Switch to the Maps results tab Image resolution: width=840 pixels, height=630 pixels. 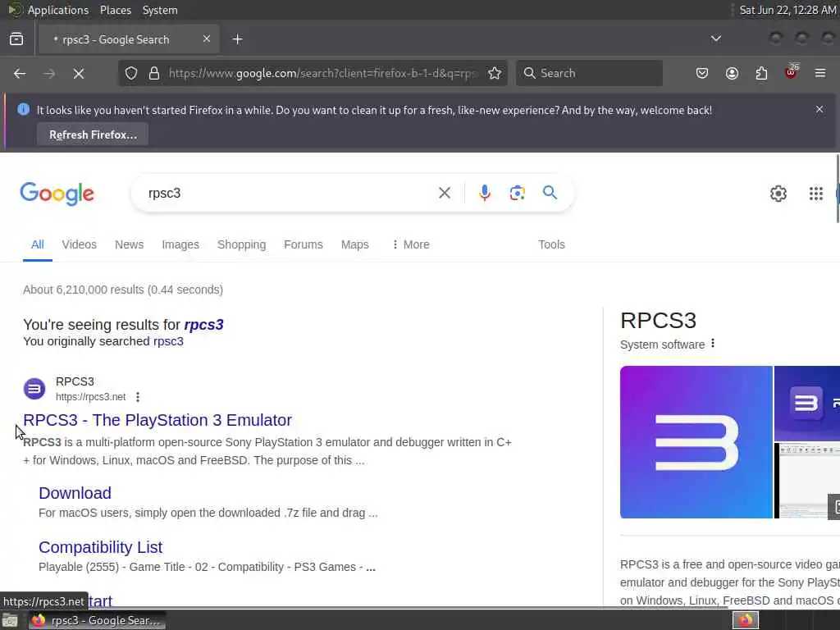coord(354,244)
